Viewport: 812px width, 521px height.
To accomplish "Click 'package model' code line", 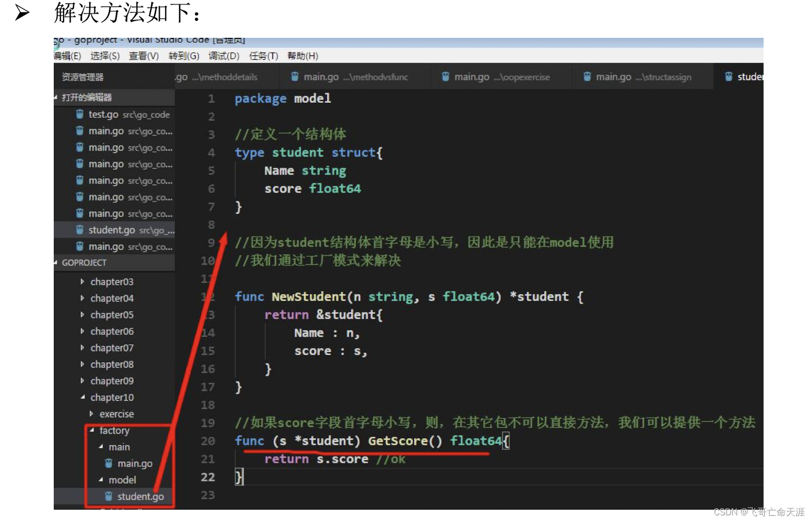I will click(x=283, y=99).
